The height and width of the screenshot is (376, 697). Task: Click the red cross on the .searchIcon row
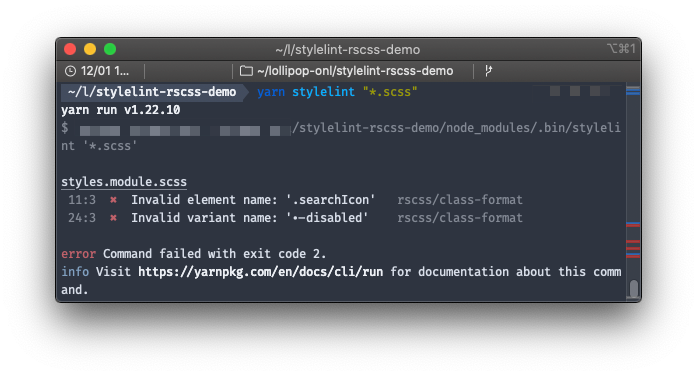[113, 200]
